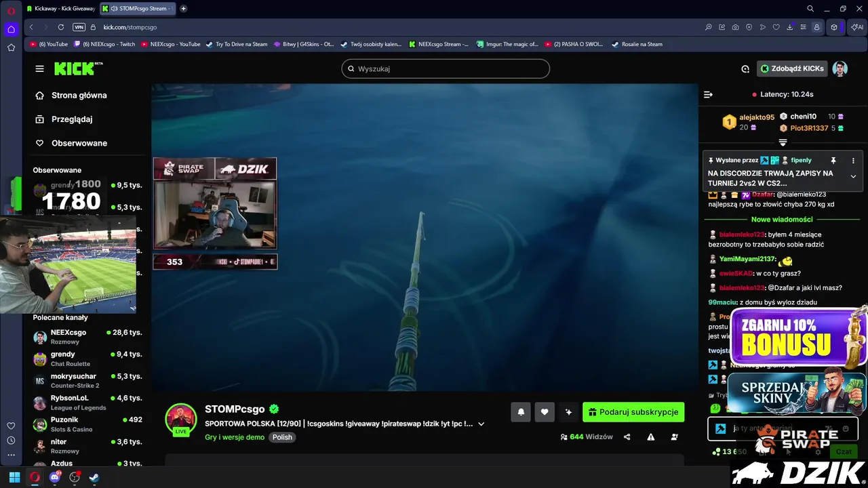Screen dimensions: 868x488
Task: Click Gry i wersje demo category link
Action: (x=235, y=437)
